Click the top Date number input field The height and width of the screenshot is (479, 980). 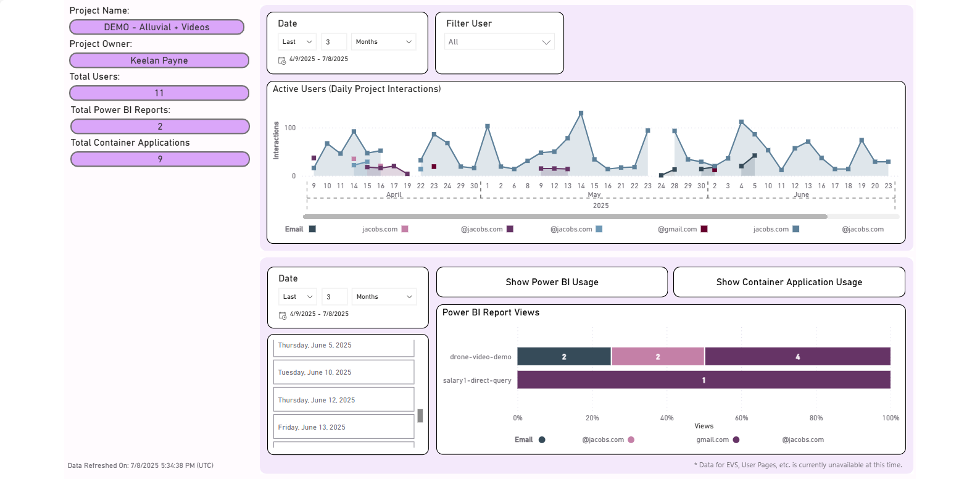click(x=334, y=42)
